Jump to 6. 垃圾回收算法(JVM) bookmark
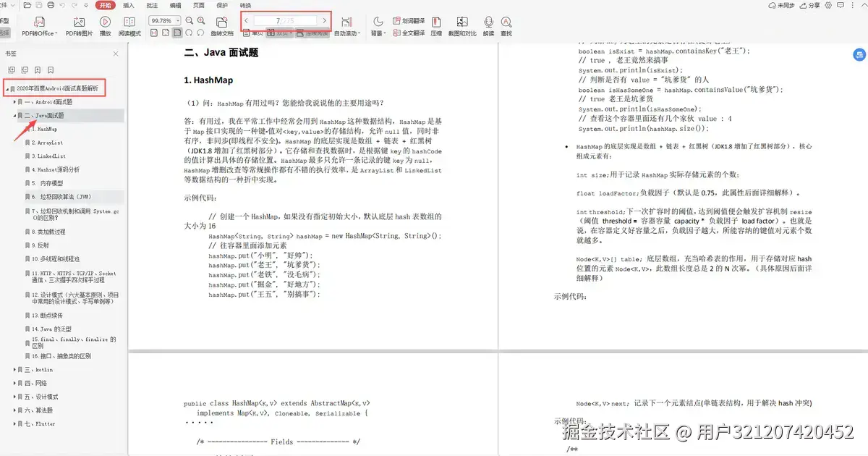Image resolution: width=868 pixels, height=456 pixels. (x=61, y=196)
